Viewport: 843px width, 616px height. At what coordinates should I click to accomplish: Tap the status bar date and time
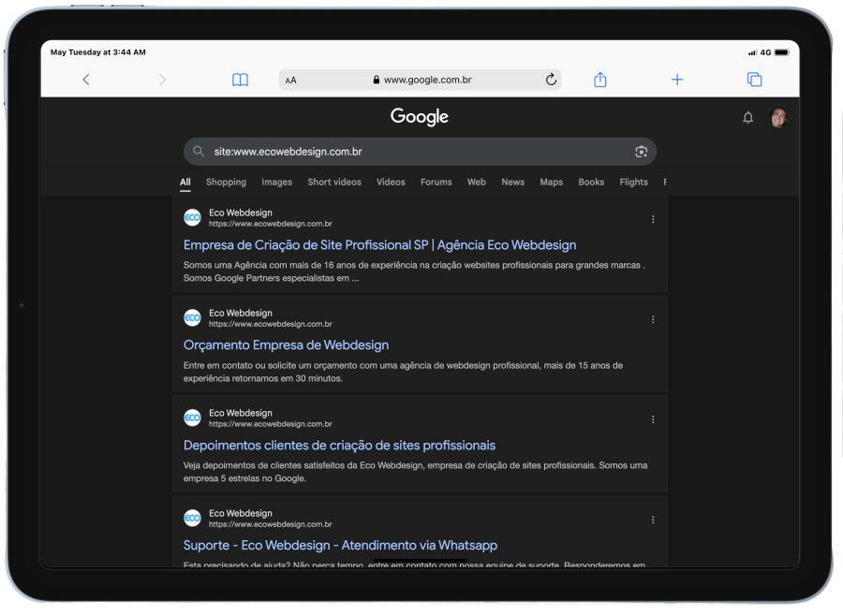[97, 52]
